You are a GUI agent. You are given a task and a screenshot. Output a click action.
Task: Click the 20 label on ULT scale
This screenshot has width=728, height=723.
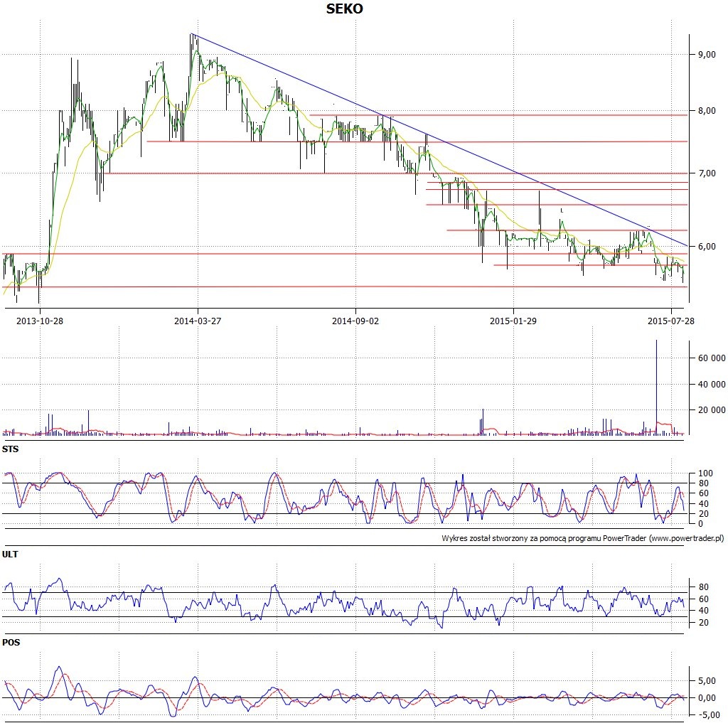tap(703, 622)
